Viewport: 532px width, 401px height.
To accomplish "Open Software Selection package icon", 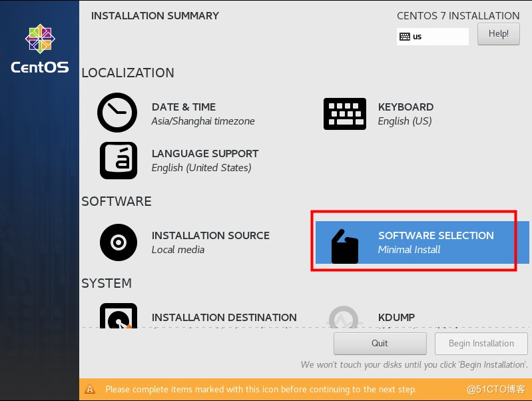I will coord(345,246).
